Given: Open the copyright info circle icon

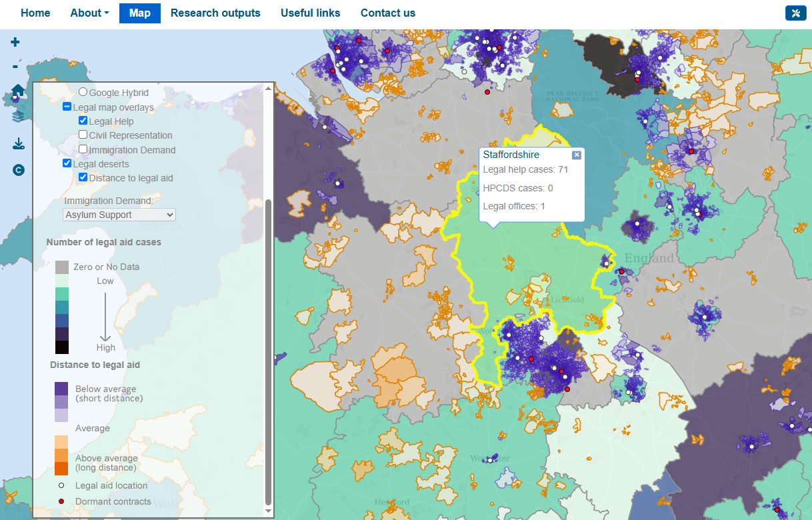Looking at the screenshot, I should click(18, 170).
